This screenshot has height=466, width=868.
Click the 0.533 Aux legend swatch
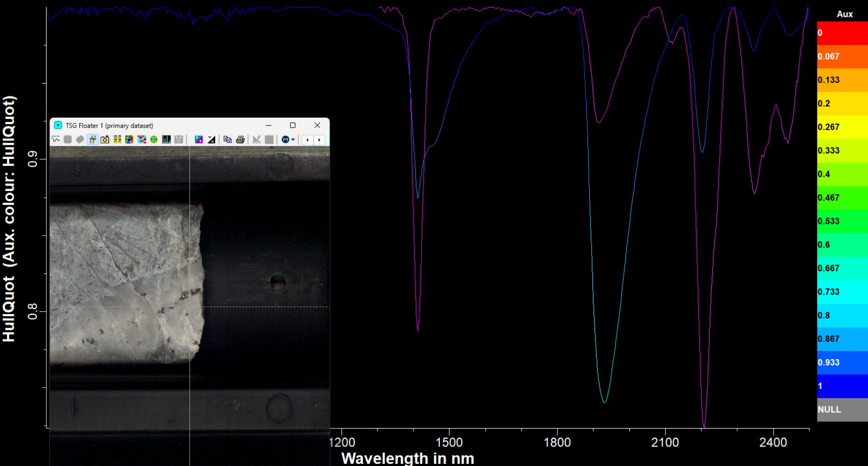click(x=843, y=221)
